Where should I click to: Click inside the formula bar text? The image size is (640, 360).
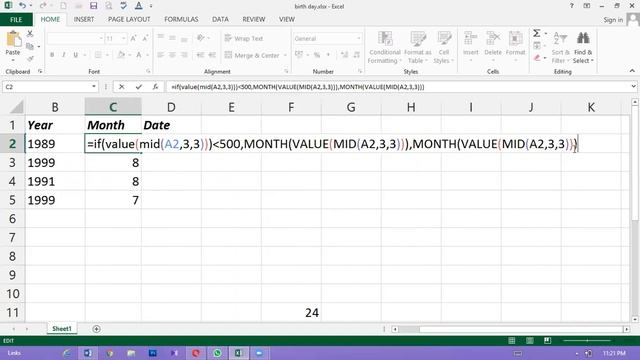coord(298,87)
